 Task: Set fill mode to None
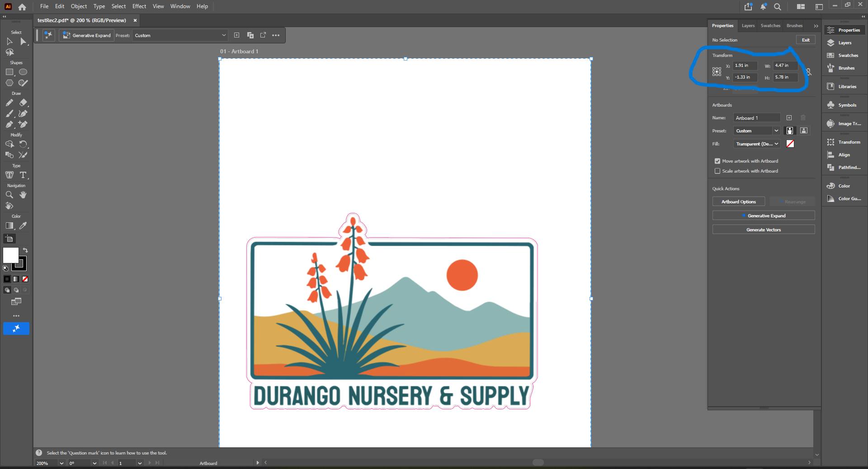(25, 279)
